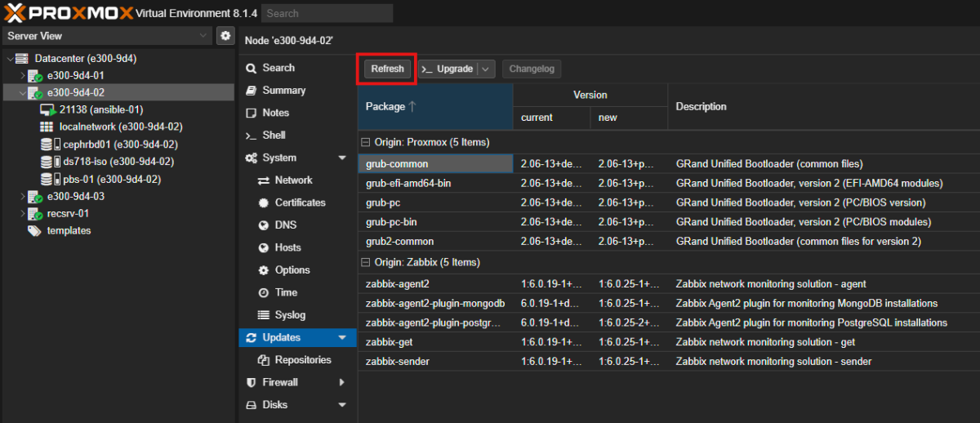Screen dimensions: 980x423
Task: Select the grub2-common package row
Action: 669,242
